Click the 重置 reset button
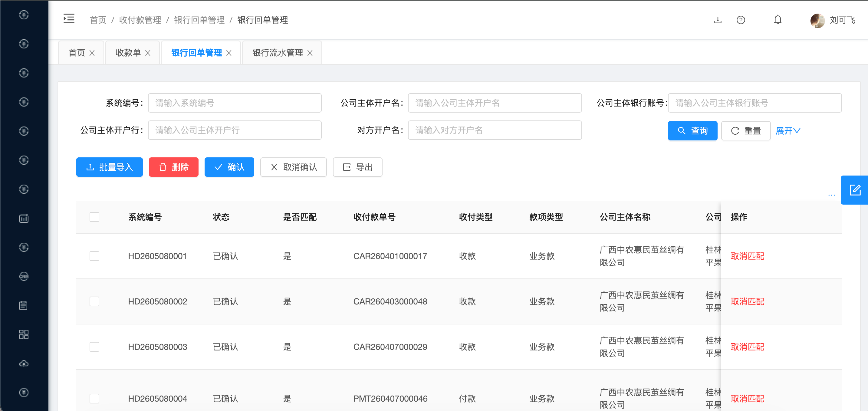This screenshot has height=411, width=868. [x=746, y=131]
